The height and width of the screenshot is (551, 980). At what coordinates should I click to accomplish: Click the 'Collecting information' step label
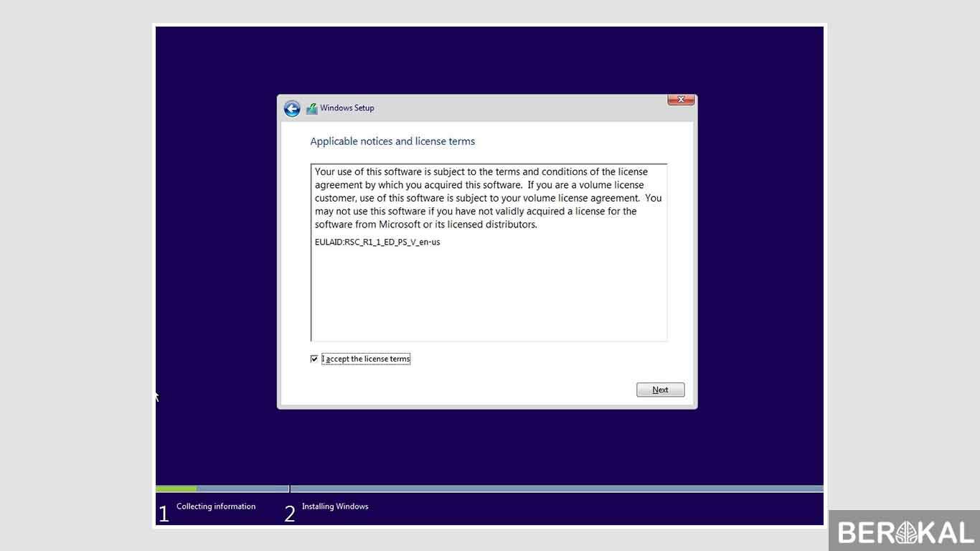(216, 507)
